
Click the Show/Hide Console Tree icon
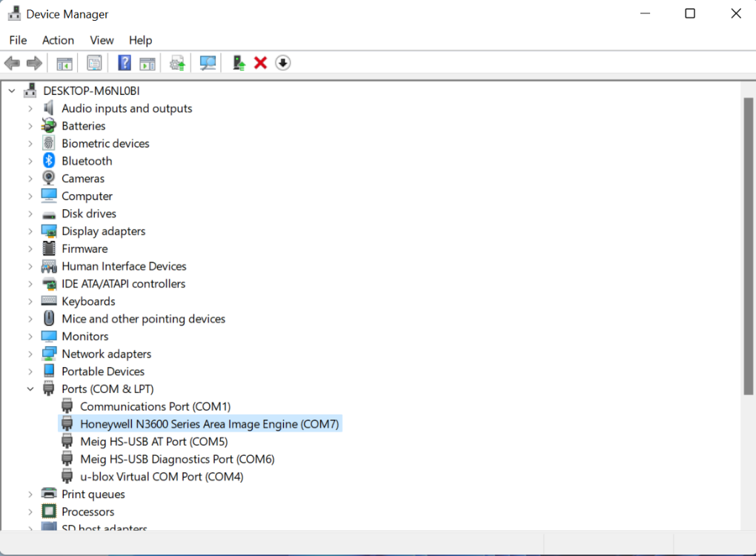(64, 63)
